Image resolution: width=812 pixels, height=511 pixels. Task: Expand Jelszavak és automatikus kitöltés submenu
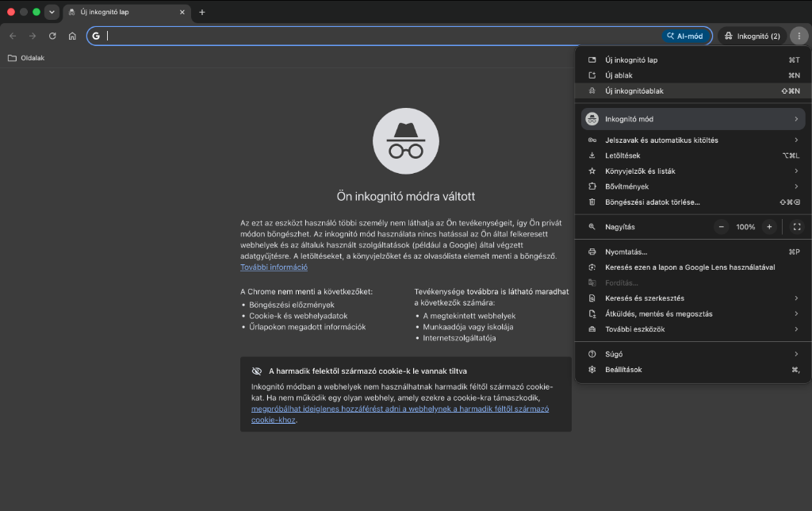coord(693,140)
